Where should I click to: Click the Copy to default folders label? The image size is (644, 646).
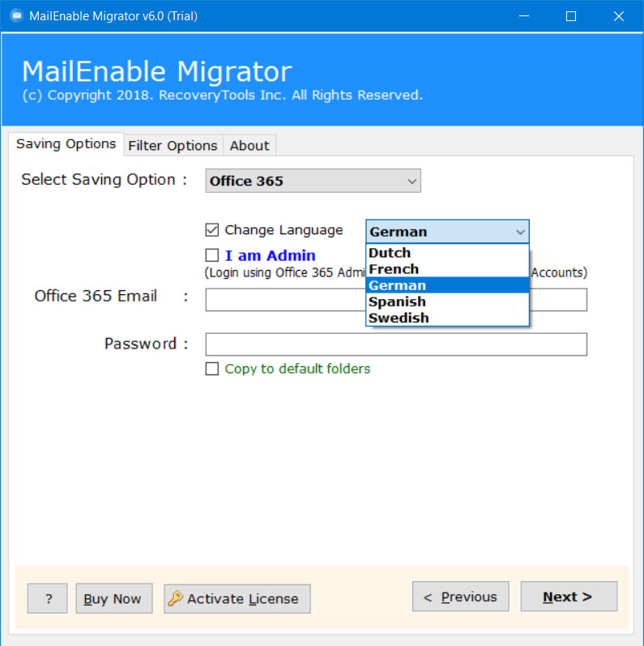point(297,368)
